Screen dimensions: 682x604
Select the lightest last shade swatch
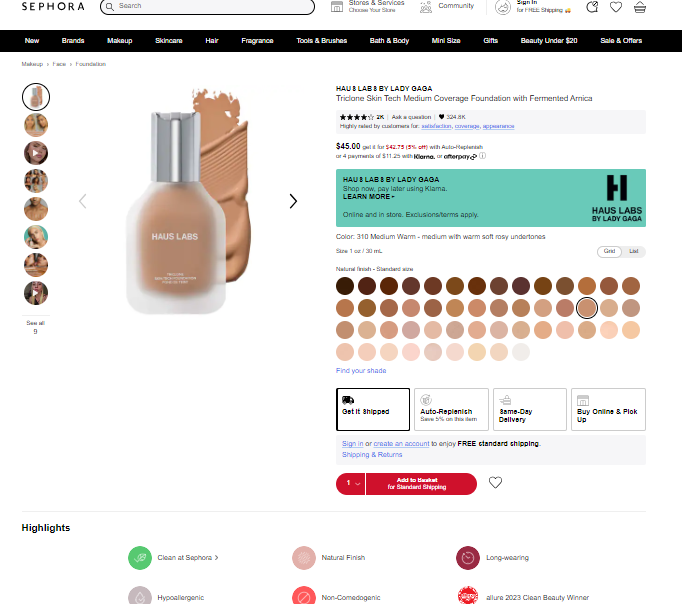pyautogui.click(x=521, y=352)
